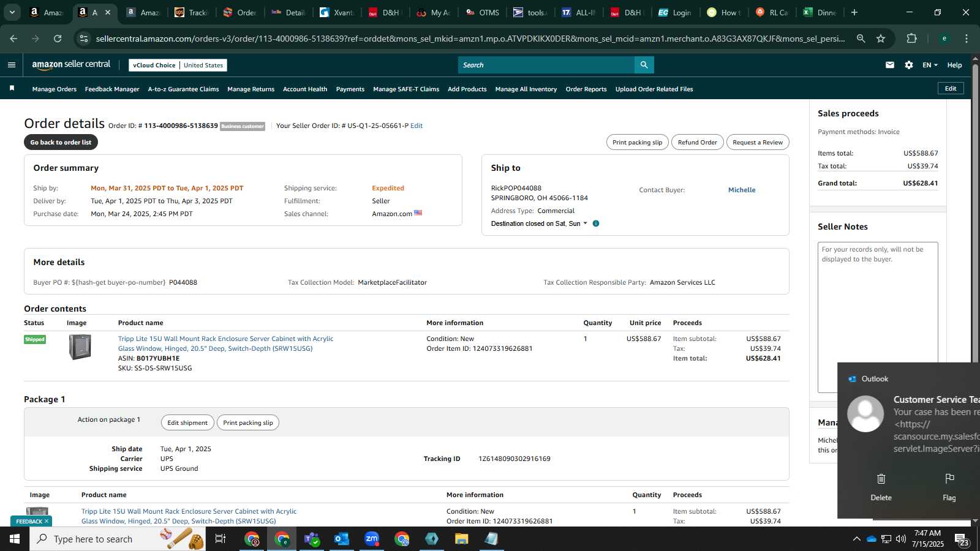Click Edit shipment for package 1

click(187, 422)
